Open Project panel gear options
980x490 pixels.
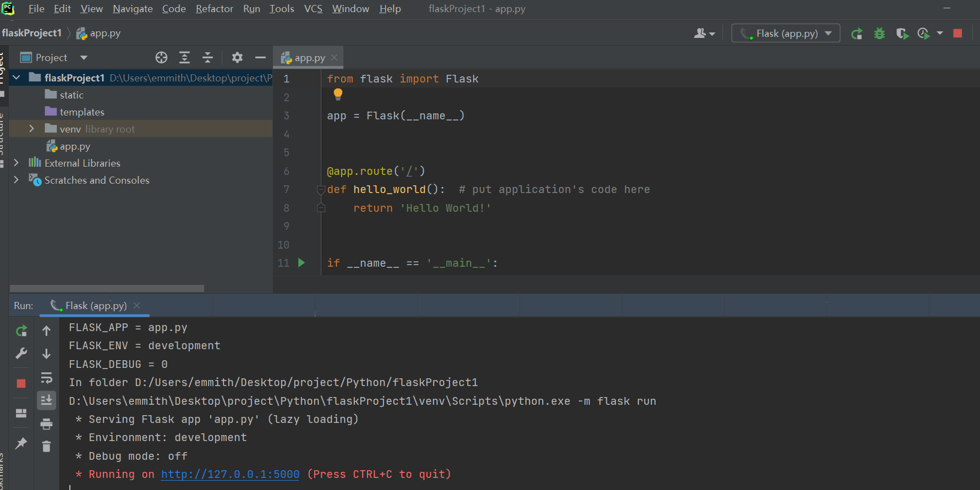tap(237, 58)
